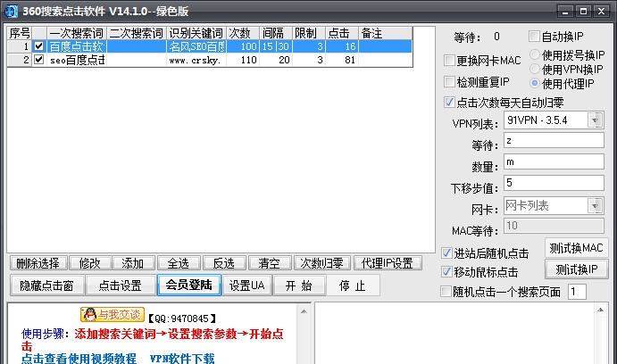Click cell www.crsky.
This screenshot has width=617, height=364.
coord(196,60)
